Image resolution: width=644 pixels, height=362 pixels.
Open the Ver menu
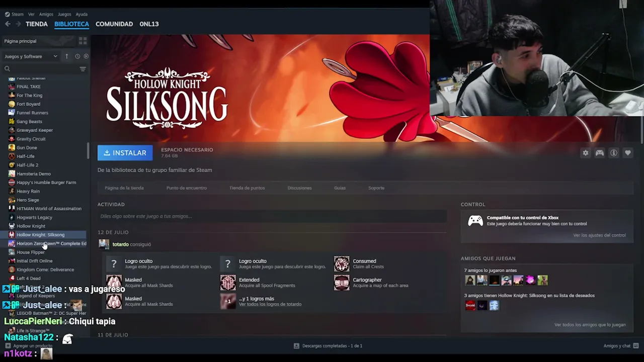tap(31, 14)
